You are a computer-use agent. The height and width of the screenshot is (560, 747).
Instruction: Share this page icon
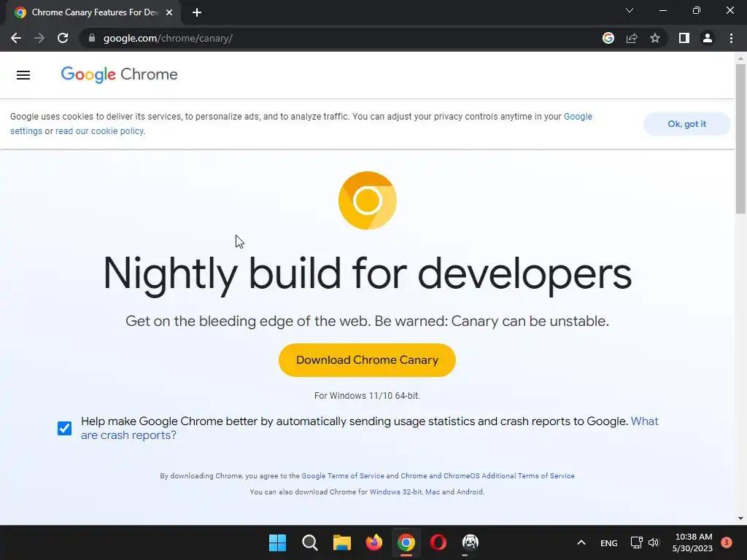tap(632, 38)
